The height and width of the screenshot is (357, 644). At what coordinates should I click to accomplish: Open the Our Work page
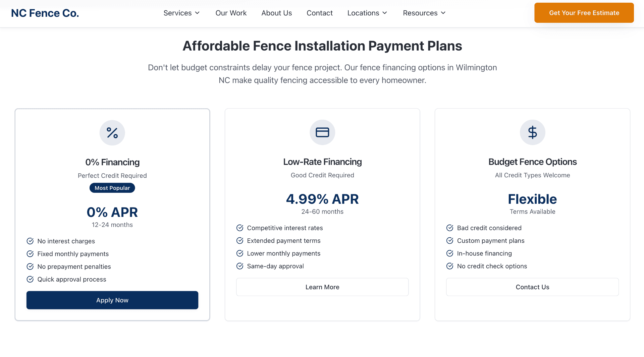pos(231,13)
